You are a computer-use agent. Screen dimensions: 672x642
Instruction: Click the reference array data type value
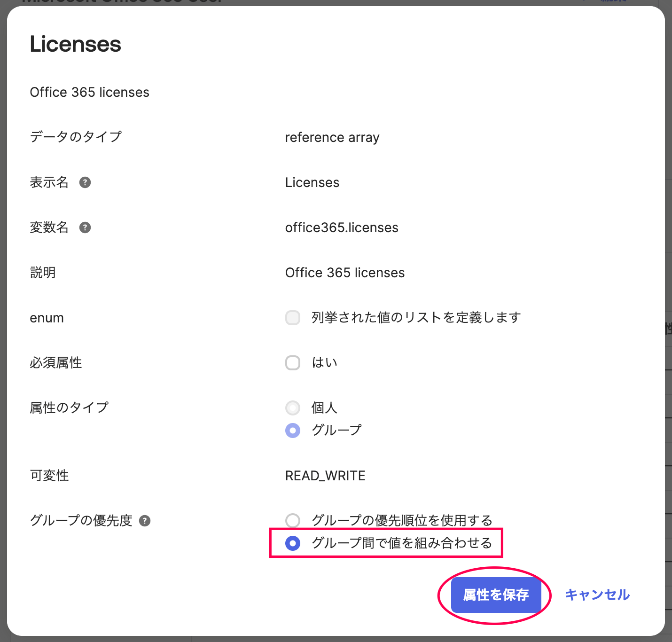click(x=332, y=137)
